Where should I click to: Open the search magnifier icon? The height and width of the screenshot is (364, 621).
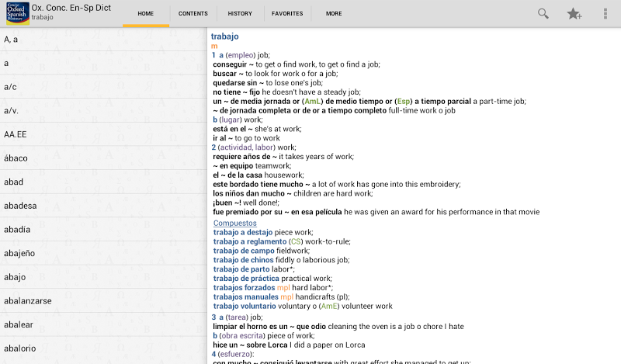pos(543,13)
